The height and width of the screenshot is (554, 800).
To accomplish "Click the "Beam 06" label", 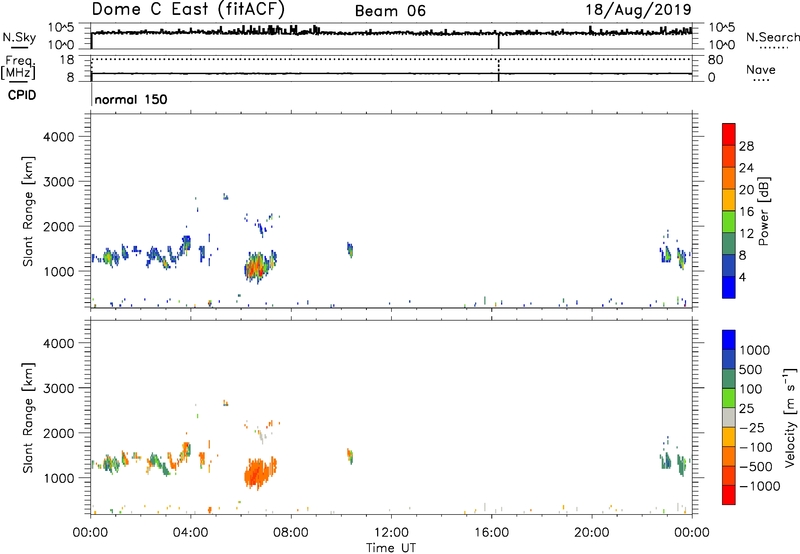I will pyautogui.click(x=390, y=11).
